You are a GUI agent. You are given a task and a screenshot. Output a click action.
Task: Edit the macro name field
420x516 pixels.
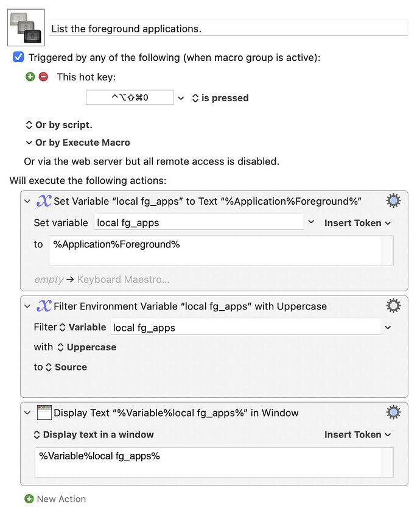pyautogui.click(x=229, y=28)
